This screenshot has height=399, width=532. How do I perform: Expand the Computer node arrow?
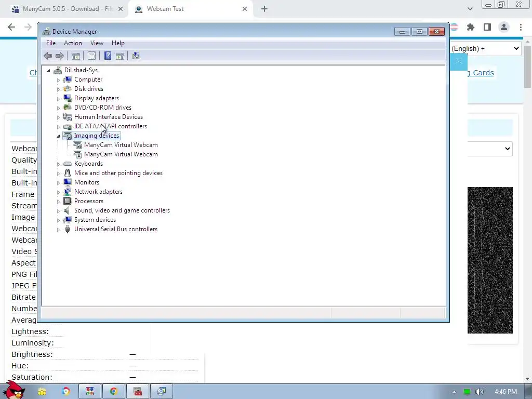coord(58,80)
